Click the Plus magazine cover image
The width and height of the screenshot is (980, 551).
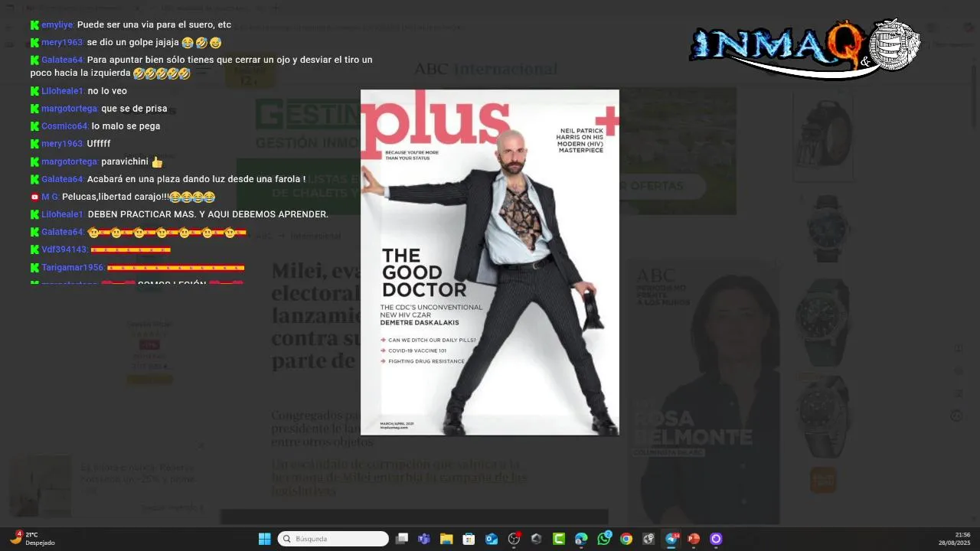(x=490, y=262)
